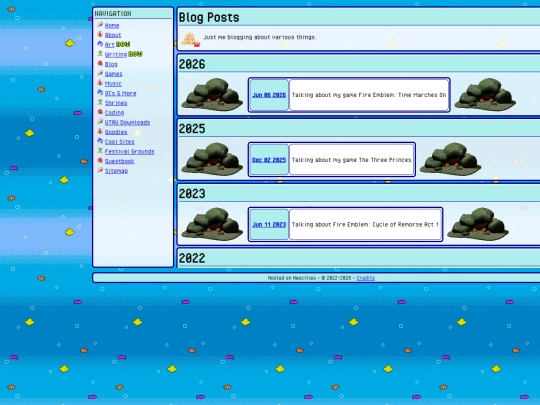
Task: Click the 'Hosted on Neocities' footer text
Action: point(292,278)
